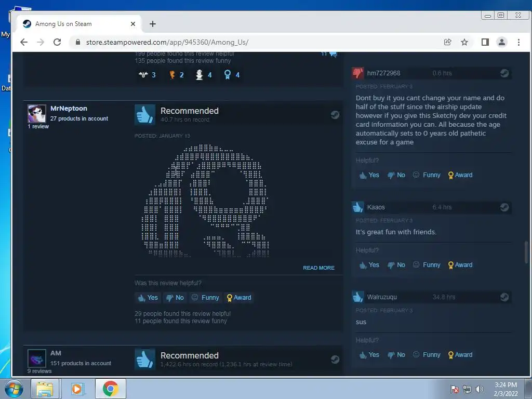Open AM's profile avatar
The image size is (532, 399).
pyautogui.click(x=37, y=358)
